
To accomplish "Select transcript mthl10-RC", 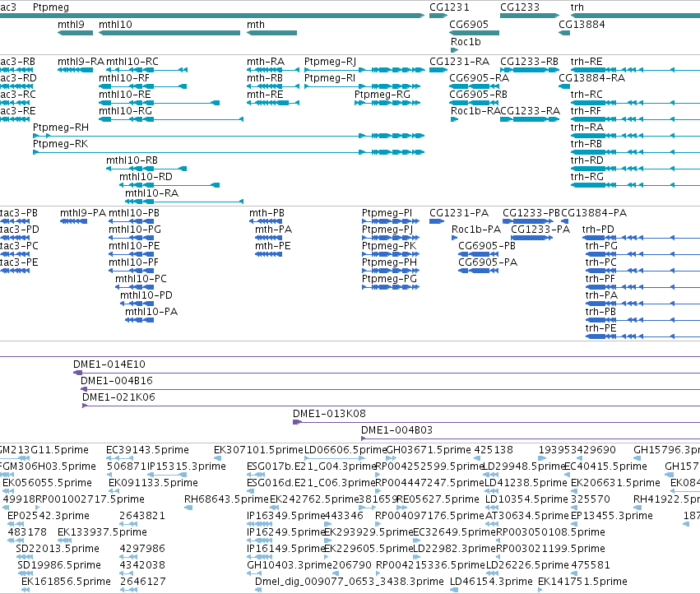I will (146, 70).
